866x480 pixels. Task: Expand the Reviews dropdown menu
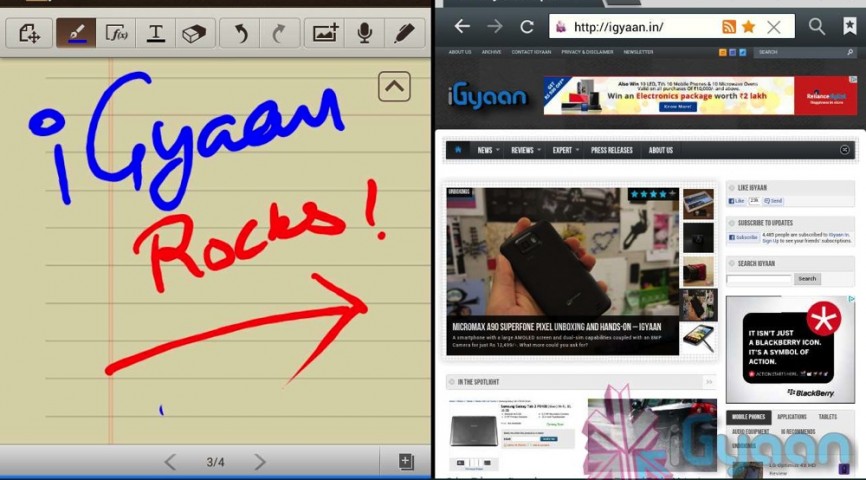[525, 150]
